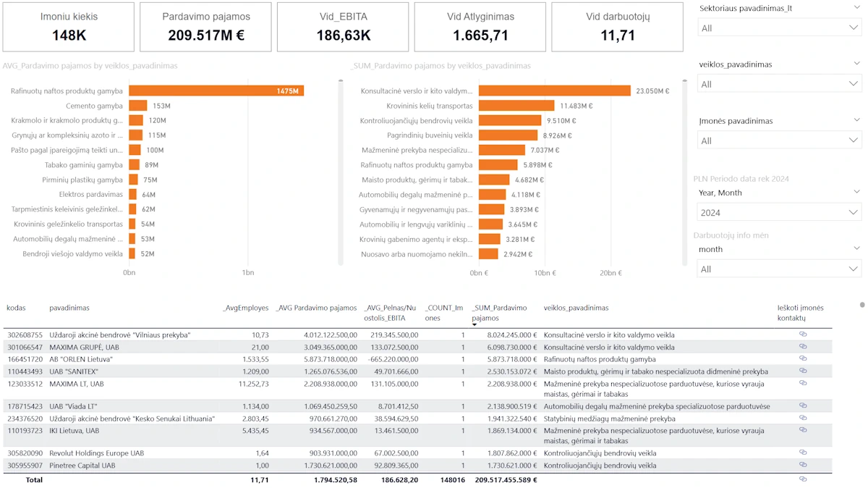
Task: Open contact link icon for UAB SANITEX row
Action: point(802,371)
